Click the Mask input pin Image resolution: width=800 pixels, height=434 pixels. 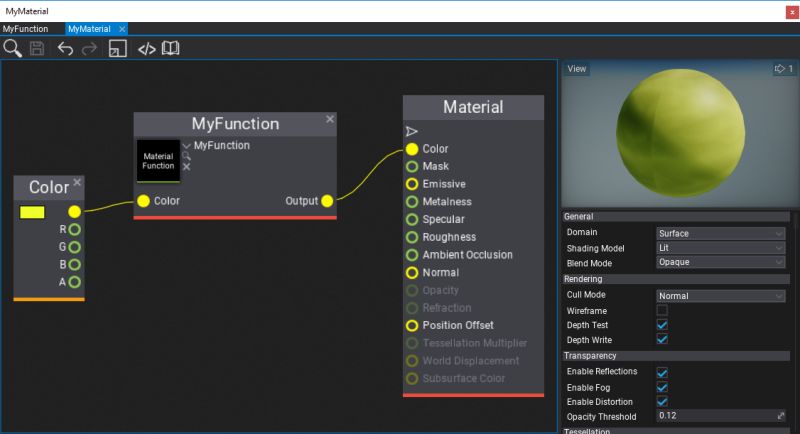(412, 166)
